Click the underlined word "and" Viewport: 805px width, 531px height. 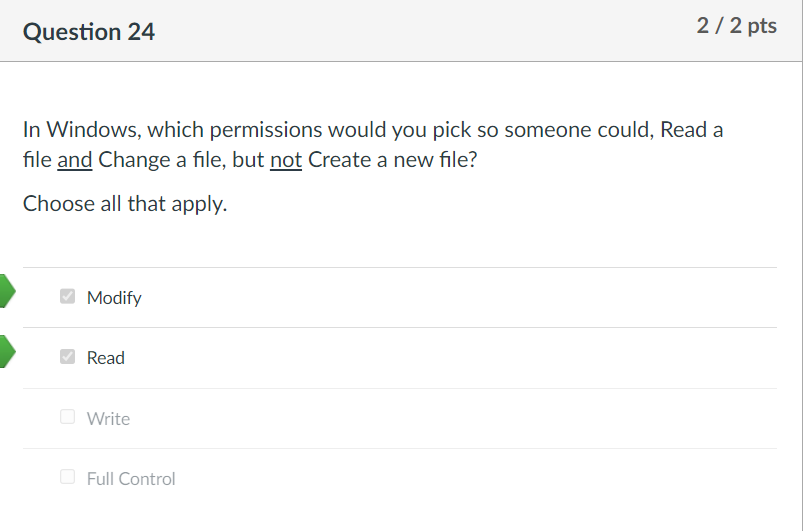tap(75, 160)
